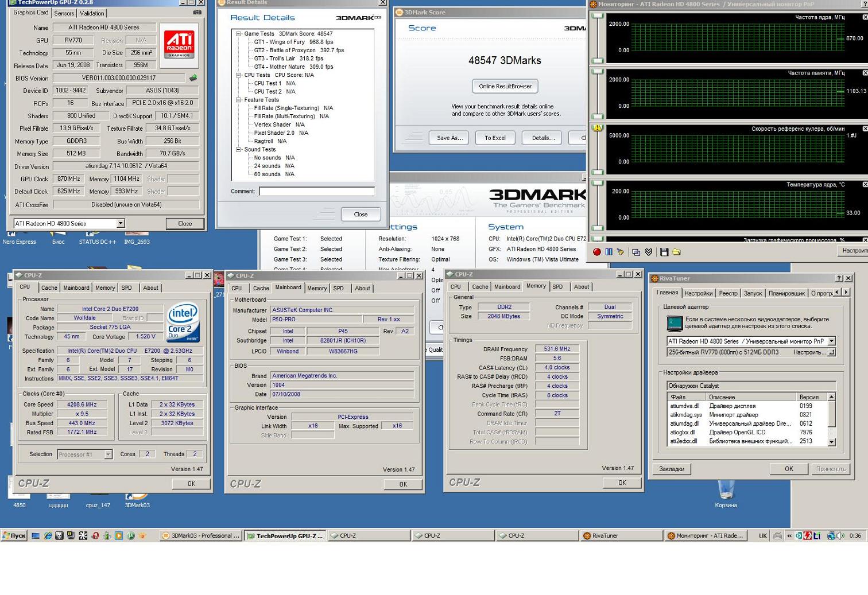
Task: Click the red record button in monitoring toolbar
Action: pos(597,252)
